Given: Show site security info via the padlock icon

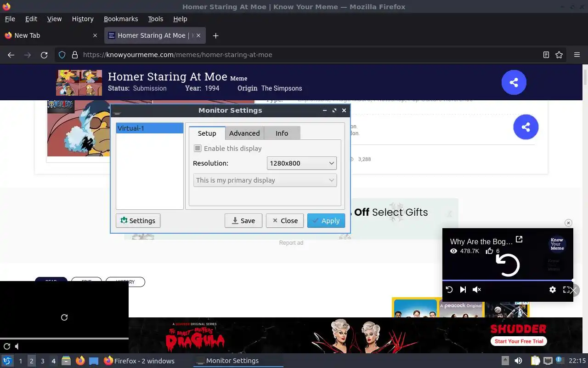Looking at the screenshot, I should 75,55.
